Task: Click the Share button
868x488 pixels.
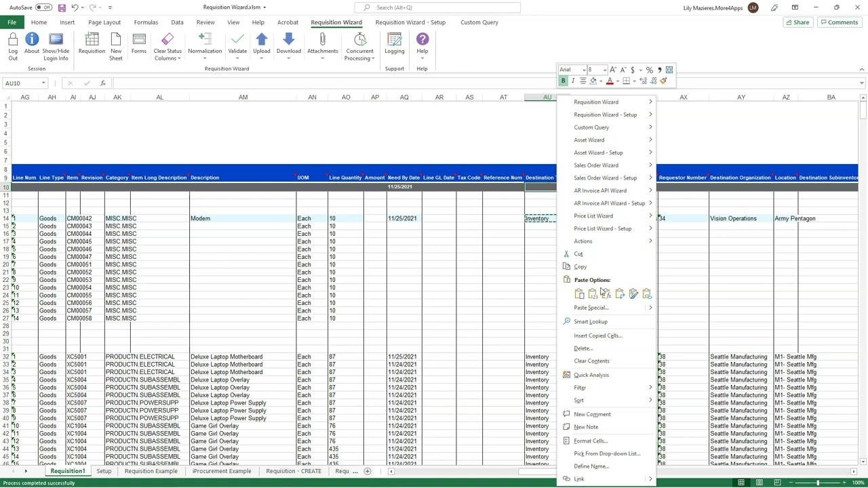Action: [x=797, y=22]
